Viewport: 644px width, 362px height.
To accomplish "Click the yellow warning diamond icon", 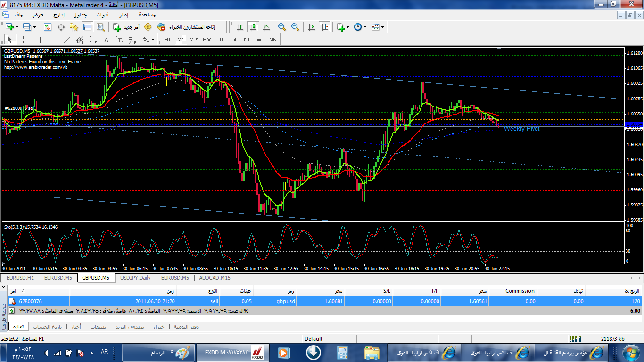I will pos(148,27).
